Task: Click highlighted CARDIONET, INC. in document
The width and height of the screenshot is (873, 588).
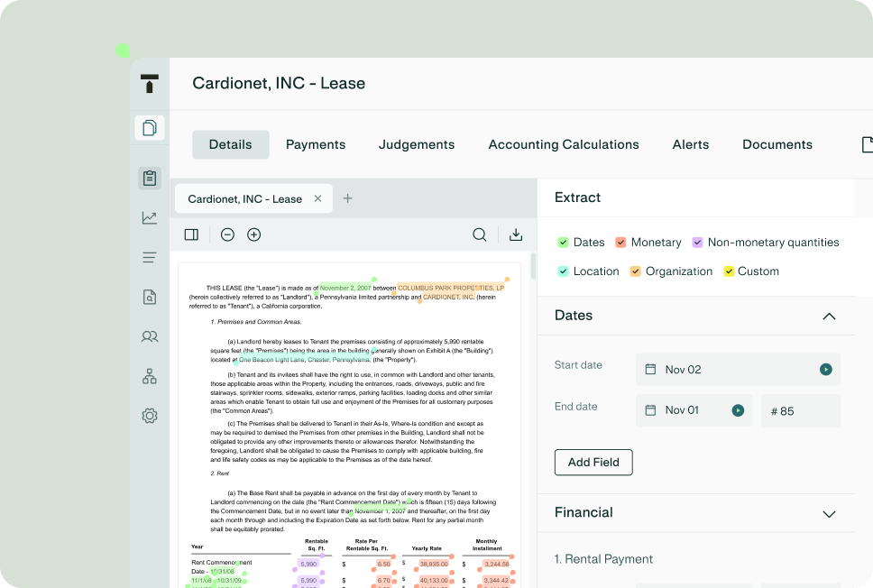Action: (449, 297)
